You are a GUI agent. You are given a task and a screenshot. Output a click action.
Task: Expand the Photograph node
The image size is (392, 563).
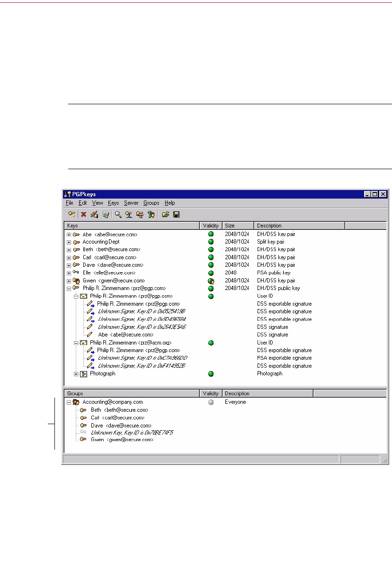click(x=76, y=374)
